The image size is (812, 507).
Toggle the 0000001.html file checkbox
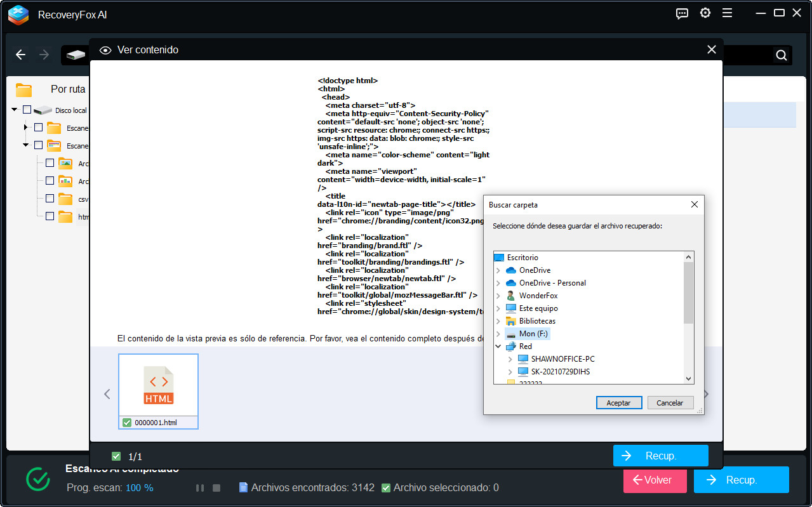[127, 423]
